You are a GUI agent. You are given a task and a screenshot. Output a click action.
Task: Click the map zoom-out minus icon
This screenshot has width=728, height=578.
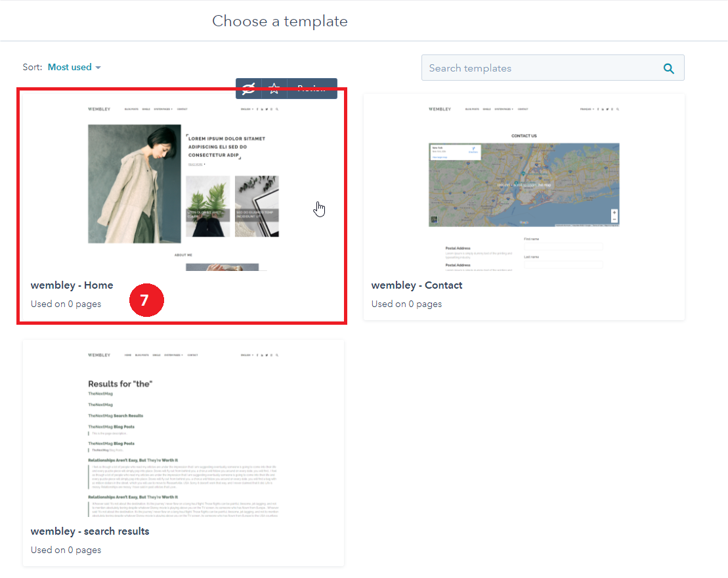tap(614, 220)
